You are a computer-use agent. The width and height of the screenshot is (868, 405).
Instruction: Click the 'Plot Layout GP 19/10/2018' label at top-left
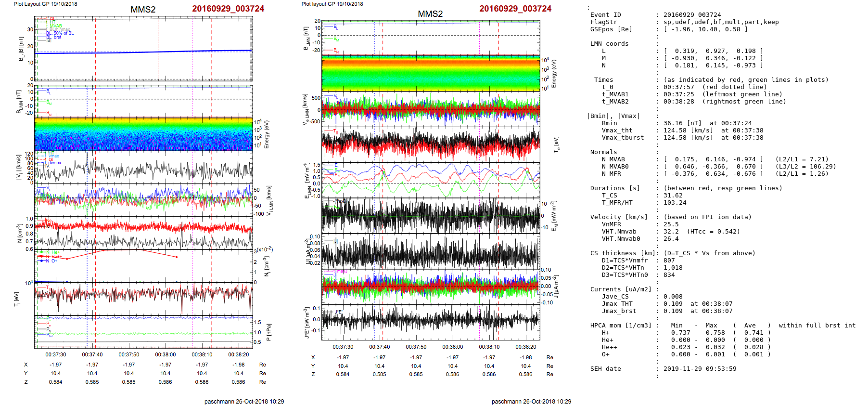45,4
